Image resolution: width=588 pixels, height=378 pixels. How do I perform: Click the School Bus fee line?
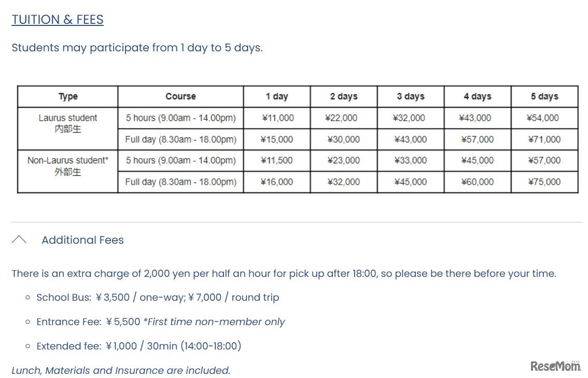point(158,298)
